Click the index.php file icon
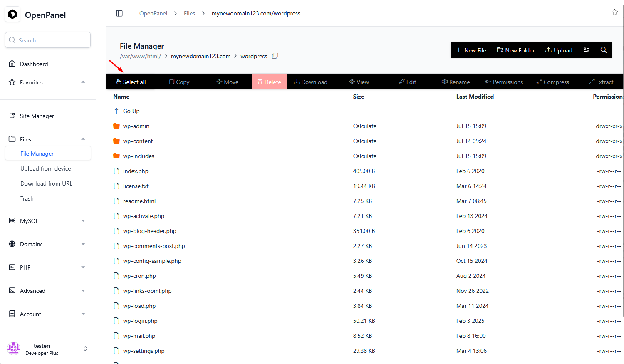 pos(116,171)
